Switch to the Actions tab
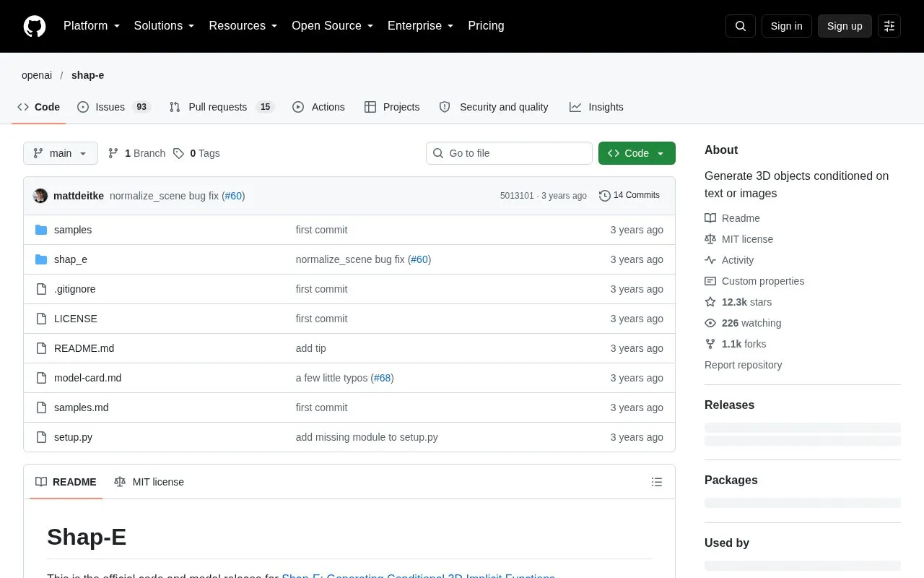This screenshot has width=924, height=578. pyautogui.click(x=318, y=107)
